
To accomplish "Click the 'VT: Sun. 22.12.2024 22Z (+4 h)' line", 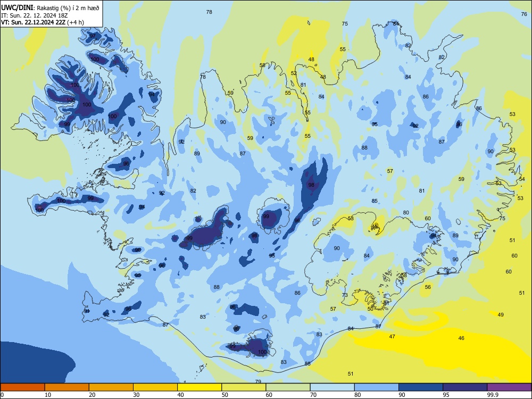I will [x=43, y=22].
